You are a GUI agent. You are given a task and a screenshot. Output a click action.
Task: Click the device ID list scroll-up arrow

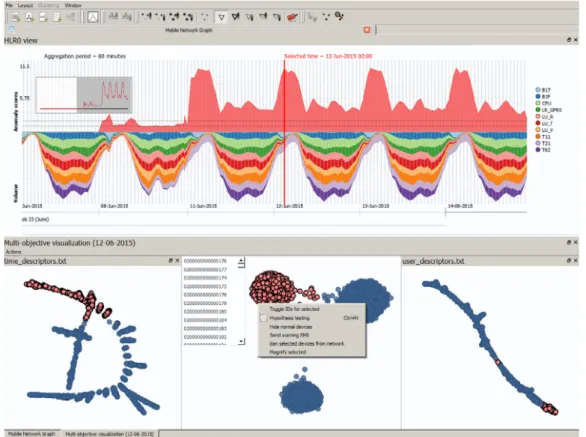point(241,262)
